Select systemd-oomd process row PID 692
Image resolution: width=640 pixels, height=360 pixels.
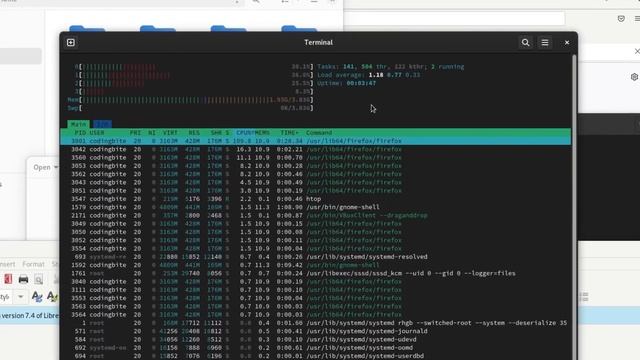pos(316,348)
